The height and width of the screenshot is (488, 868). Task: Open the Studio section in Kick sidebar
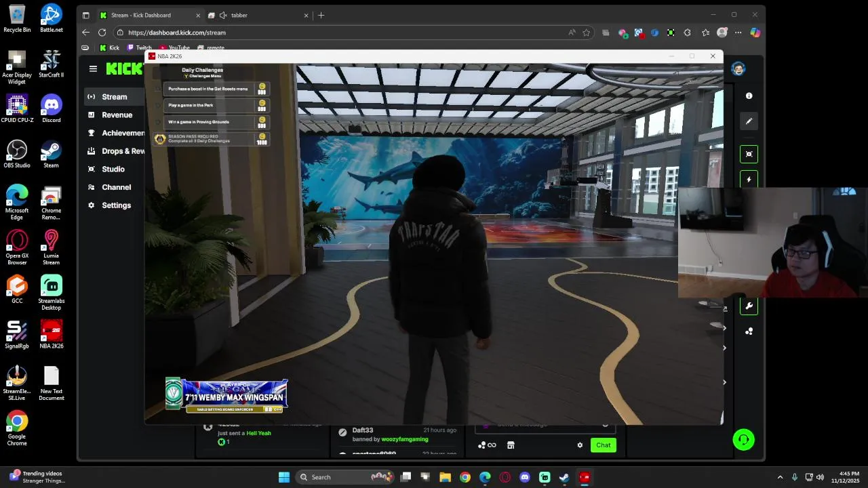coord(113,169)
